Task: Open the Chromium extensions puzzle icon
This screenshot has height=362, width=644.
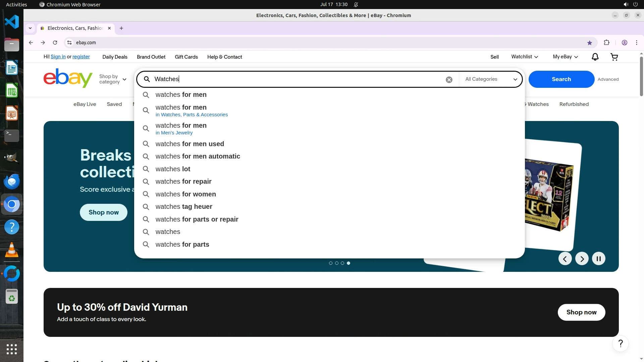Action: pos(606,43)
